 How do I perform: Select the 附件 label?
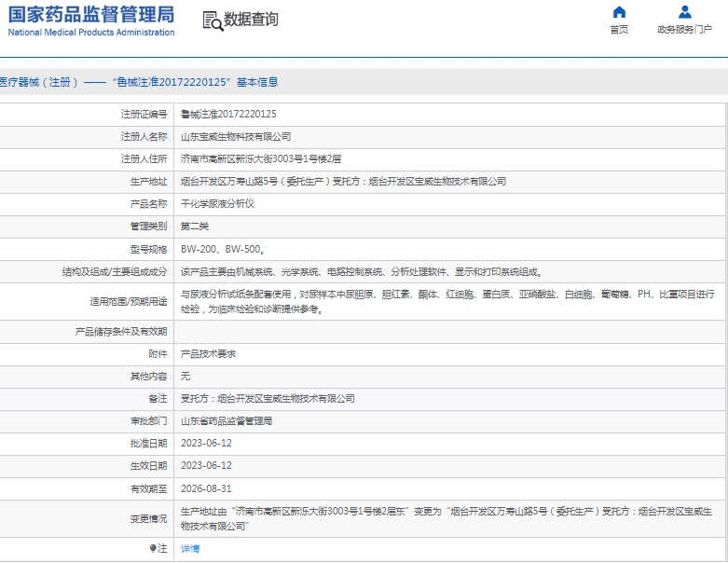(158, 353)
